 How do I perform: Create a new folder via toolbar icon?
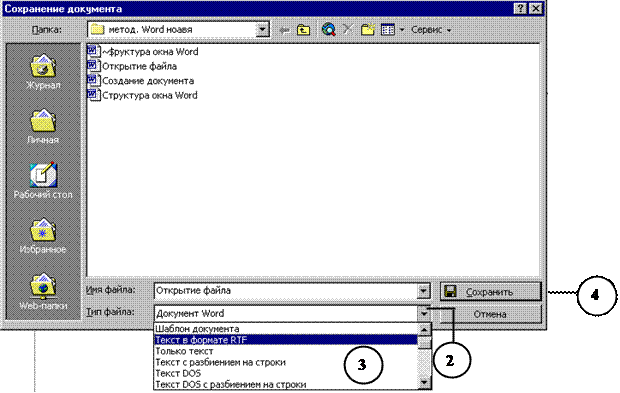tap(368, 30)
